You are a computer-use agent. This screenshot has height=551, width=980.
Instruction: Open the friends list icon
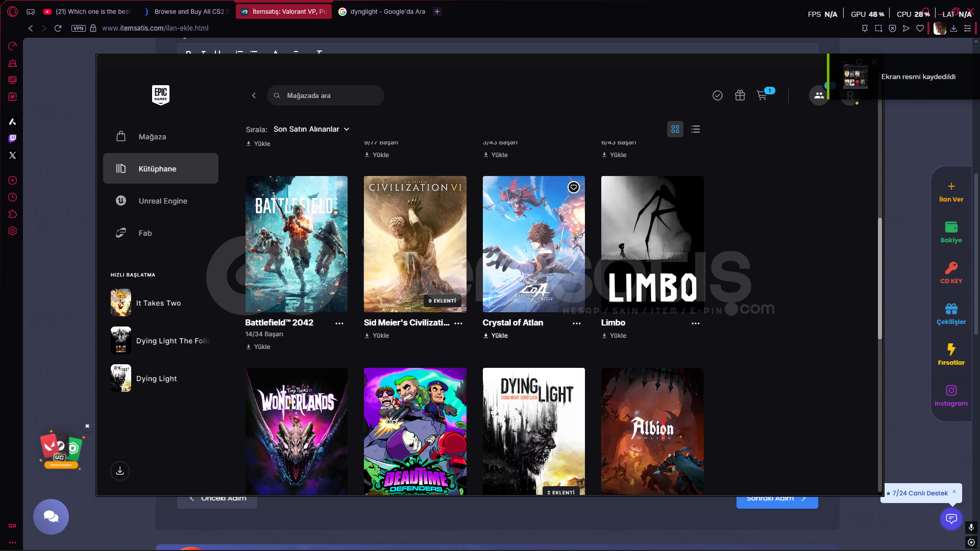pos(819,95)
